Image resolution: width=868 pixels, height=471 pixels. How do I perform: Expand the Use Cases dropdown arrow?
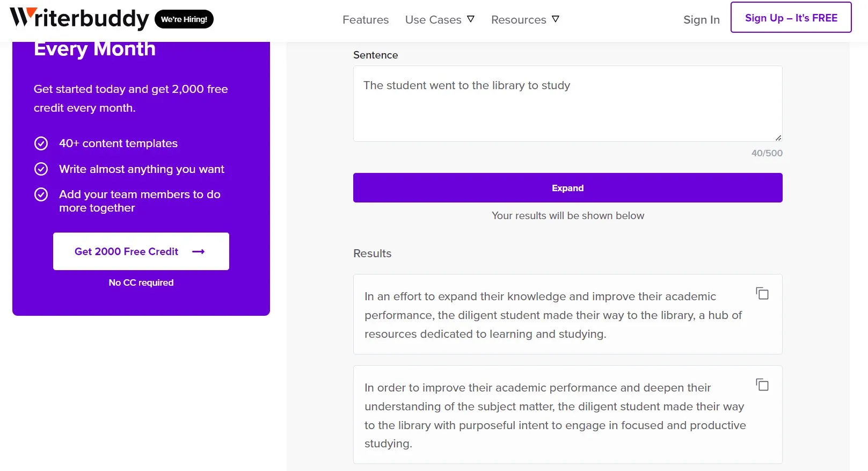[471, 19]
